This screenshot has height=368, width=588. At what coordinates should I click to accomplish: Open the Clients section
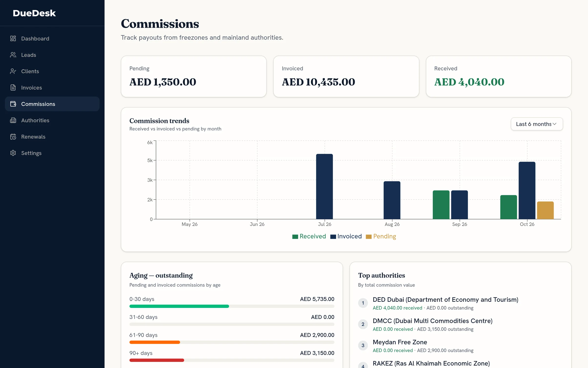(x=52, y=71)
